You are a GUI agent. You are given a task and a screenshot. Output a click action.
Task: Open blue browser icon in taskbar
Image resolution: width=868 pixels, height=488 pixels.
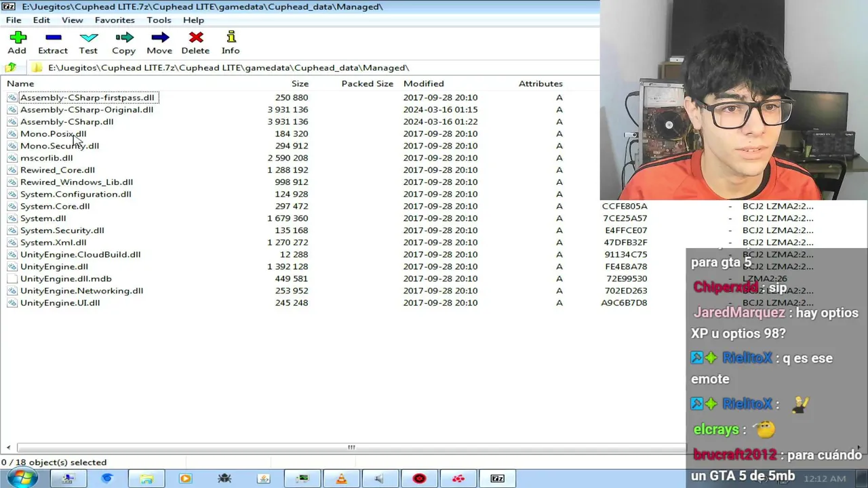[107, 479]
